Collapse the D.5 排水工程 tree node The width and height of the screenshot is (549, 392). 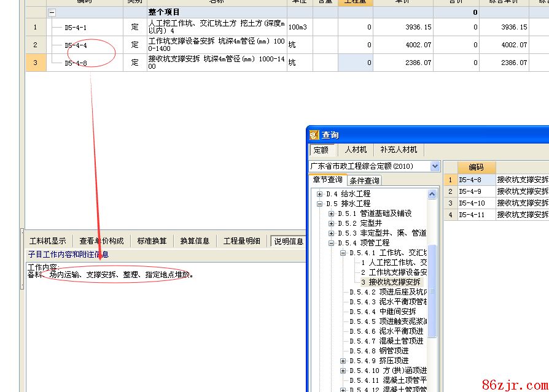[319, 204]
